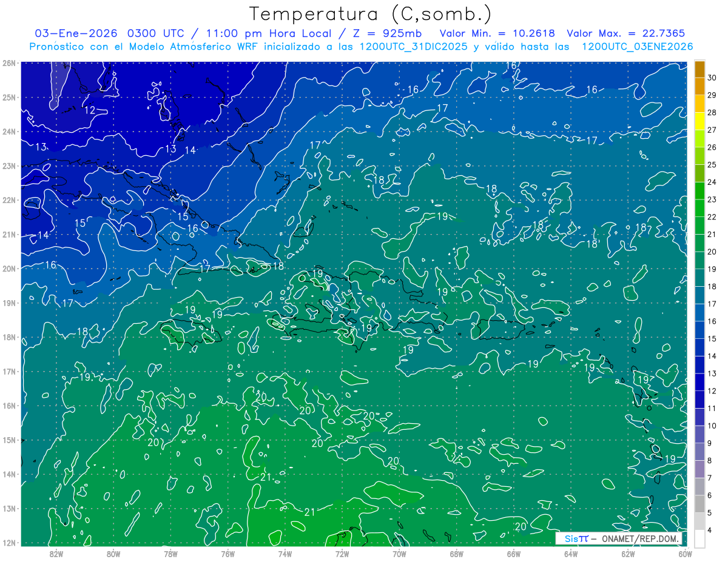Click the 16N latitude axis label

point(9,406)
